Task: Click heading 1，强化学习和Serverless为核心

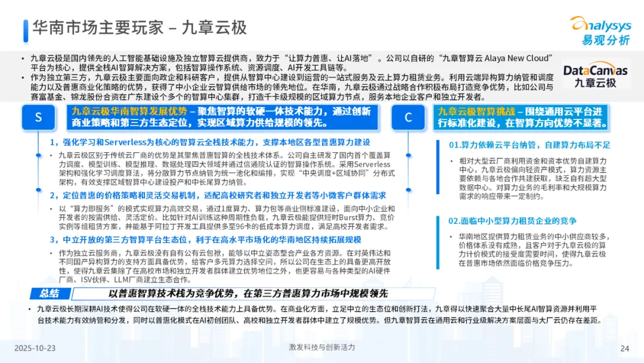Action: point(210,142)
